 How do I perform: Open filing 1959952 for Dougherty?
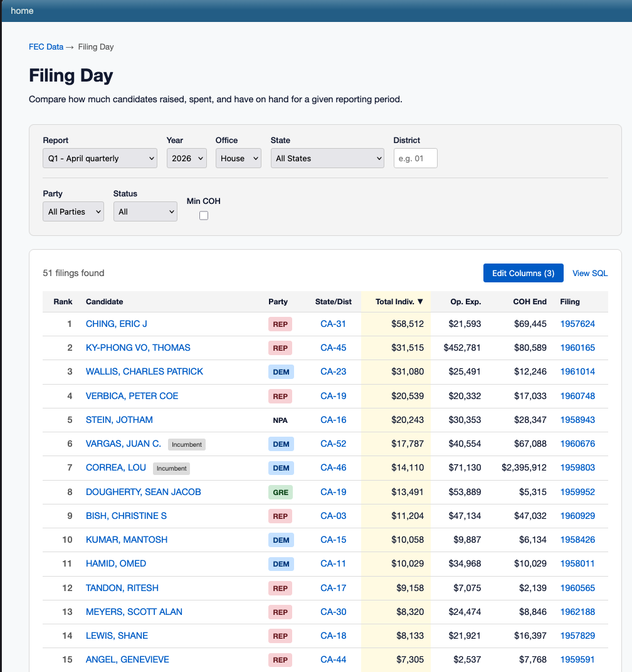click(x=577, y=492)
